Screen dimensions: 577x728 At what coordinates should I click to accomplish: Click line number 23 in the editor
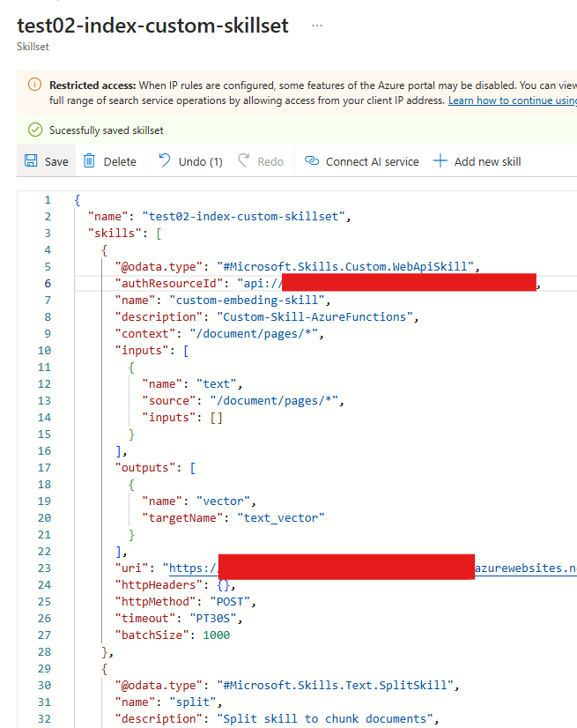(x=44, y=567)
